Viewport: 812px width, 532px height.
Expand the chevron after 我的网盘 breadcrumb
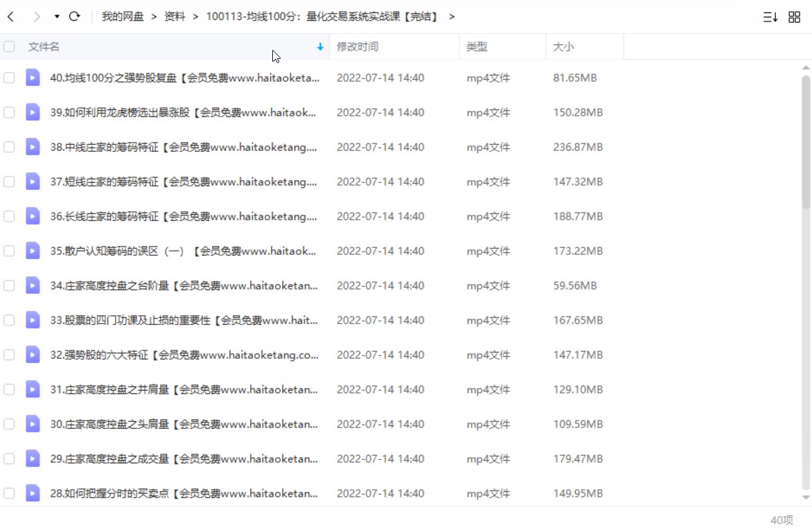coord(154,17)
